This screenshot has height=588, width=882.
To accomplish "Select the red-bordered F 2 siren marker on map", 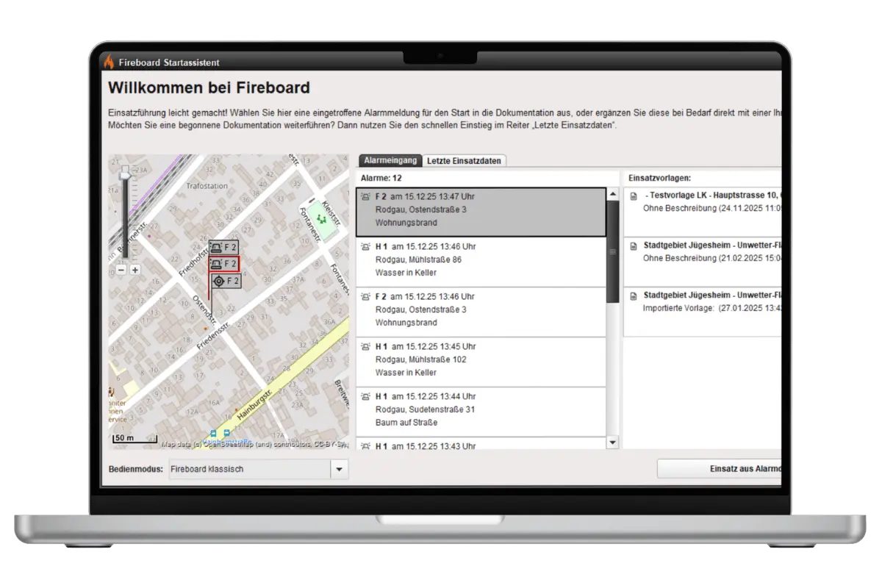I will coord(224,264).
